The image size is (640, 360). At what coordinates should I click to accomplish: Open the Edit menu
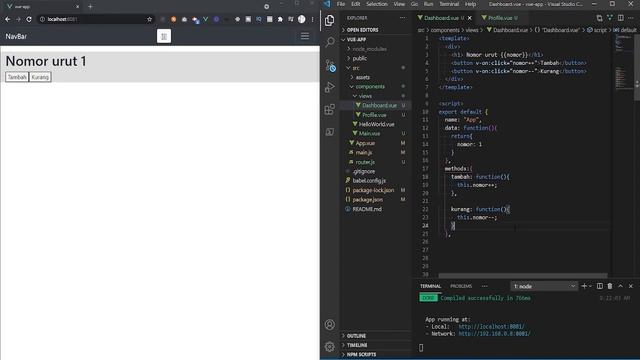point(356,4)
